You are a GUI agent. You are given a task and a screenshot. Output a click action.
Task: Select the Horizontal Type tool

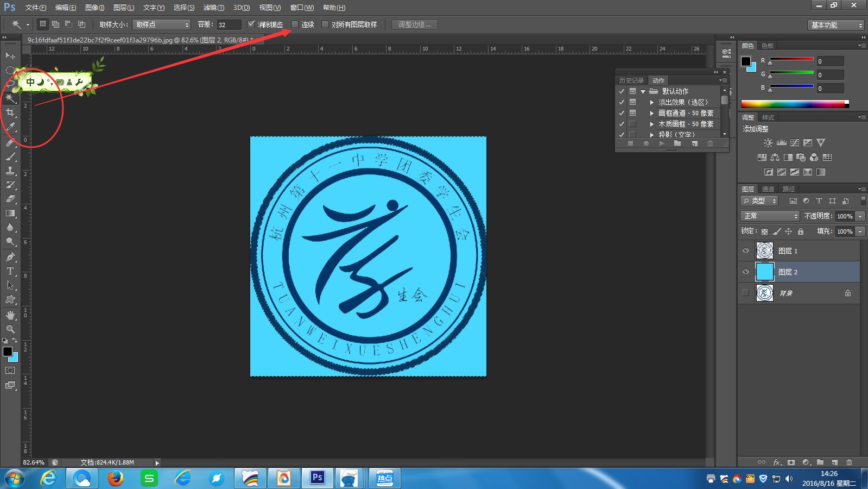click(10, 271)
